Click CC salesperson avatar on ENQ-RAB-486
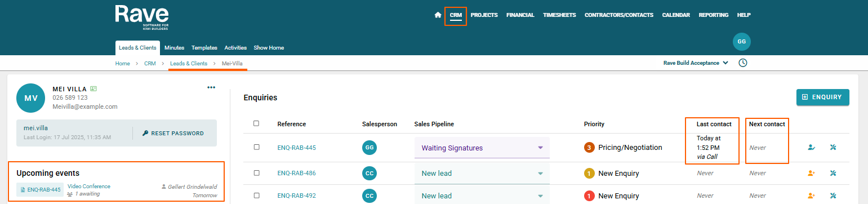This screenshot has width=868, height=204. point(370,173)
